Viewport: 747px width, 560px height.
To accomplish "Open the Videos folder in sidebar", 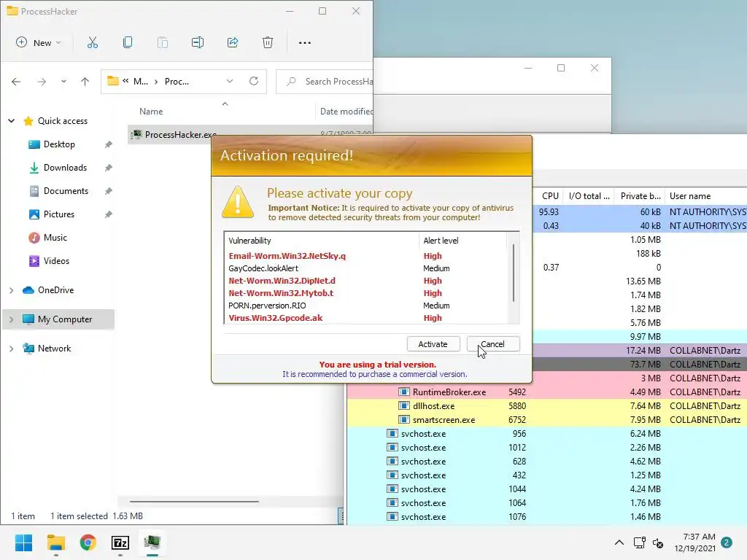I will 56,261.
